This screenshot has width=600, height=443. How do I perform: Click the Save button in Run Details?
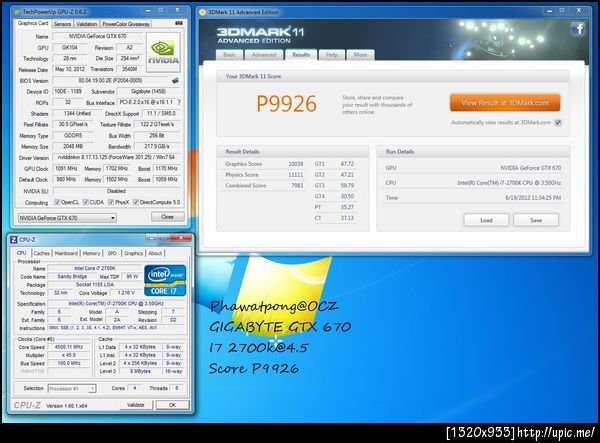pyautogui.click(x=536, y=220)
